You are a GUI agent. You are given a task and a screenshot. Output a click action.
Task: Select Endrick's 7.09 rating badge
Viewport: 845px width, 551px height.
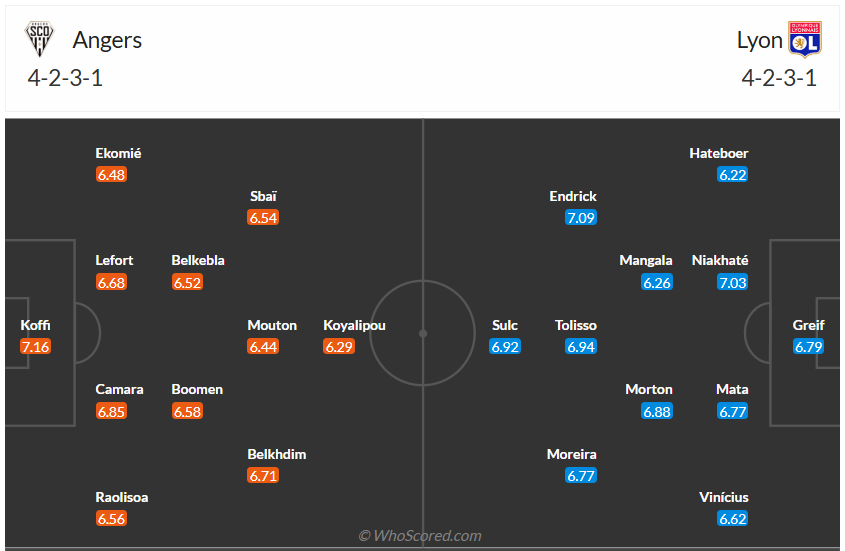pyautogui.click(x=581, y=218)
